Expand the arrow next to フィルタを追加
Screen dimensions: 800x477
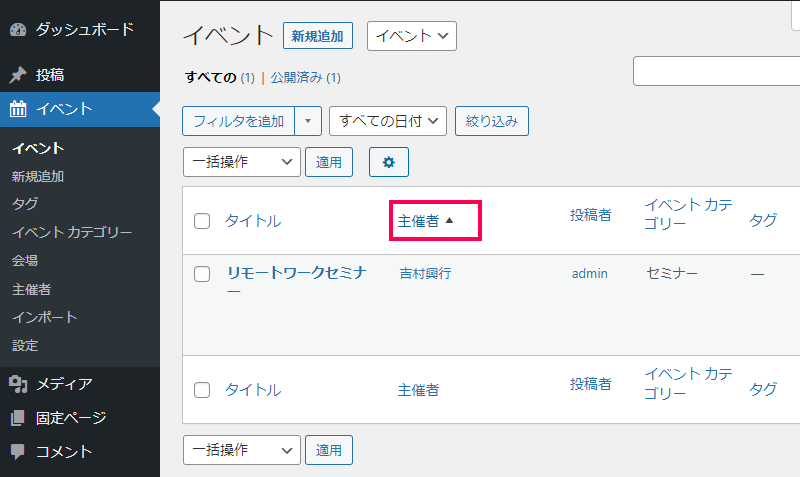point(308,121)
